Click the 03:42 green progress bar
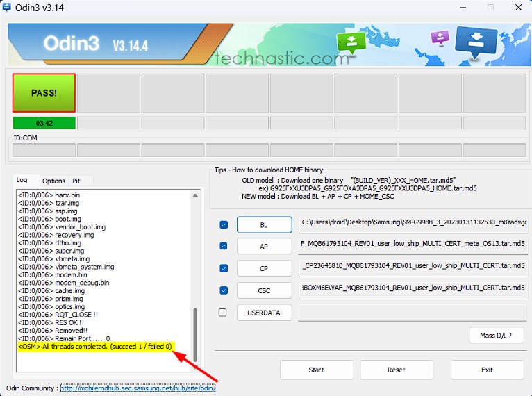Image resolution: width=532 pixels, height=396 pixels. [x=44, y=123]
